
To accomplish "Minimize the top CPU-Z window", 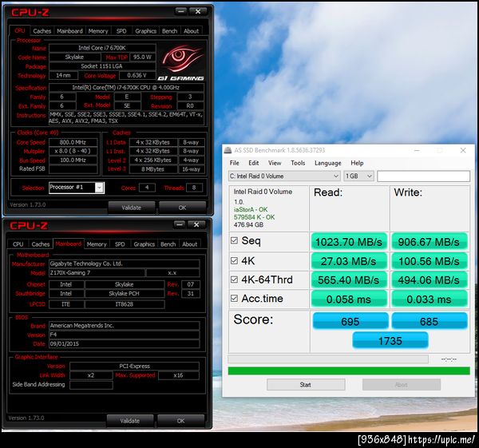I will [x=181, y=12].
